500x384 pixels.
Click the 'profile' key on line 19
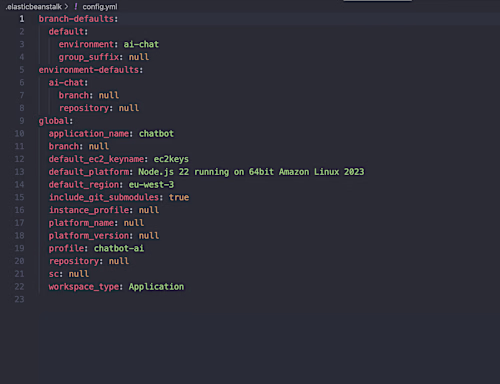(66, 248)
